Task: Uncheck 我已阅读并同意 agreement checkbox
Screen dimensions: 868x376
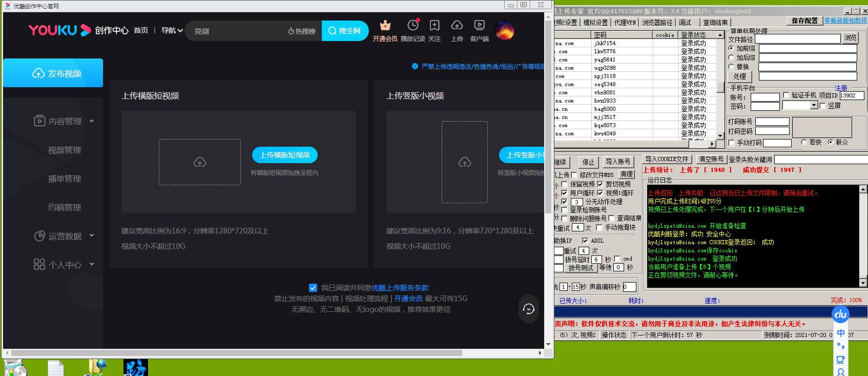Action: pos(313,288)
